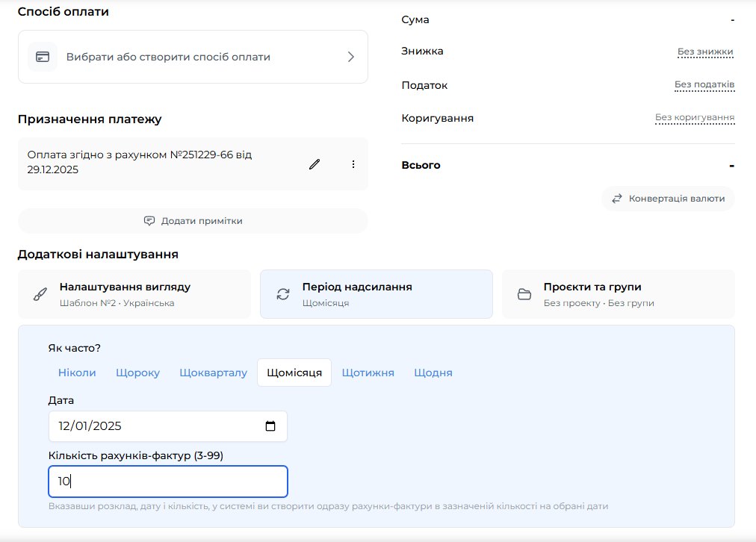
Task: Click the credit card icon in payment method
Action: point(43,57)
